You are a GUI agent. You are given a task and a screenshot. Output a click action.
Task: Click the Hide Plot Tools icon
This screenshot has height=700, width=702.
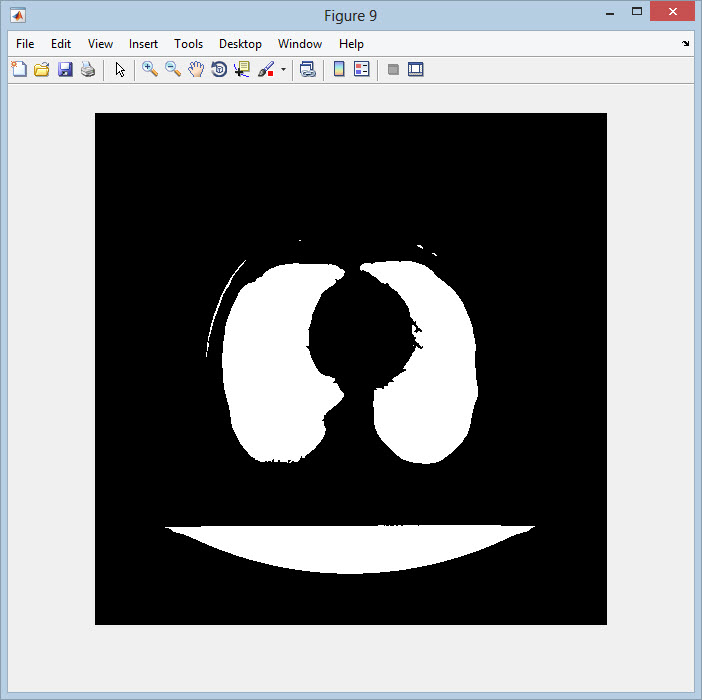click(393, 69)
